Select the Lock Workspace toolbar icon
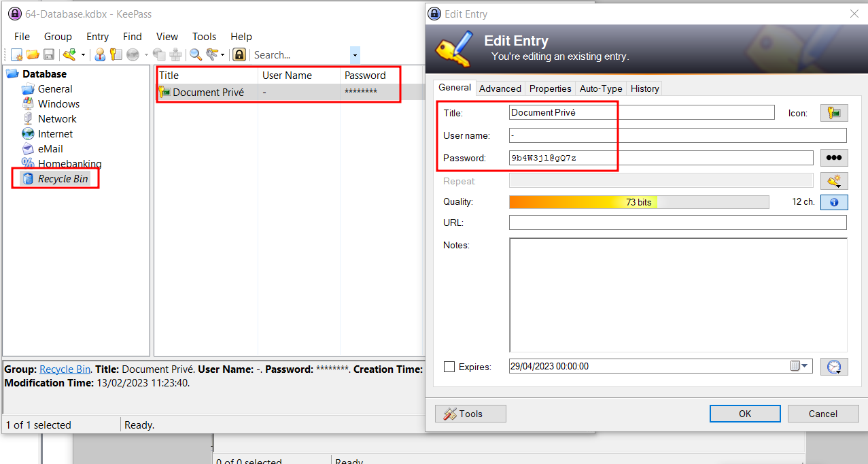The height and width of the screenshot is (464, 868). coord(239,54)
